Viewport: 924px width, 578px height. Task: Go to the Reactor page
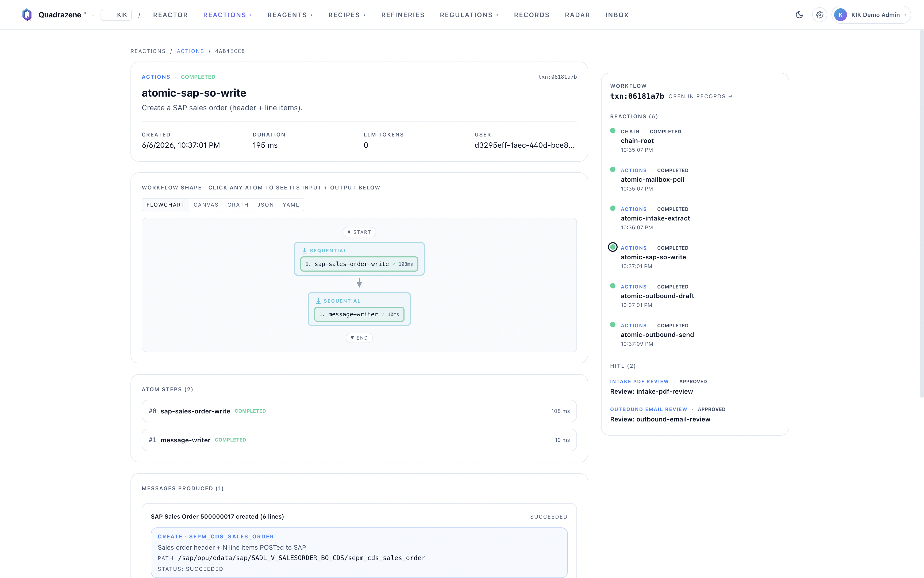170,15
